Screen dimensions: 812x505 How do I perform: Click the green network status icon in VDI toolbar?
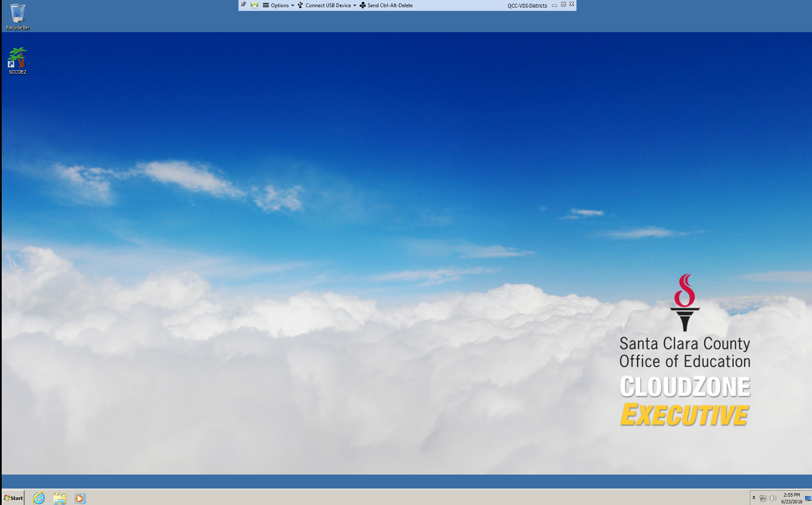[254, 5]
